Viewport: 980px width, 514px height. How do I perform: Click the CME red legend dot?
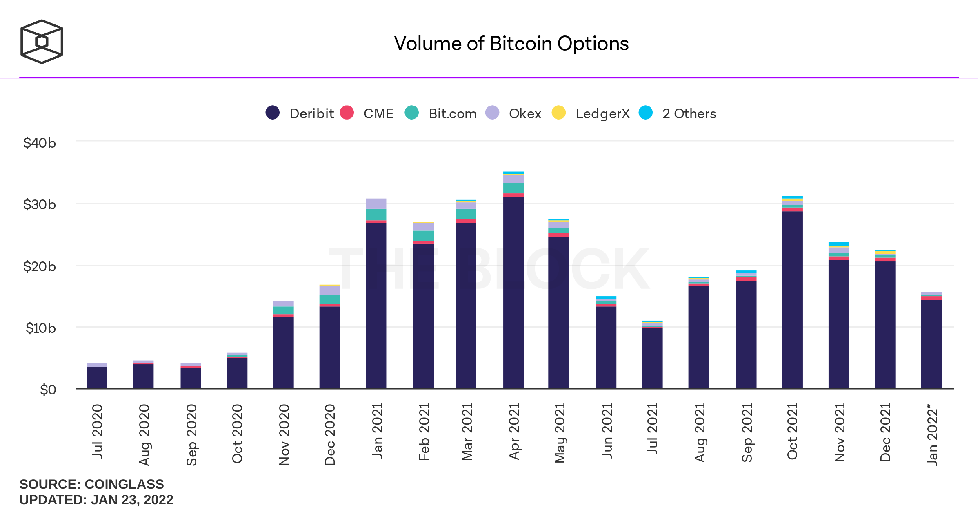[x=347, y=113]
